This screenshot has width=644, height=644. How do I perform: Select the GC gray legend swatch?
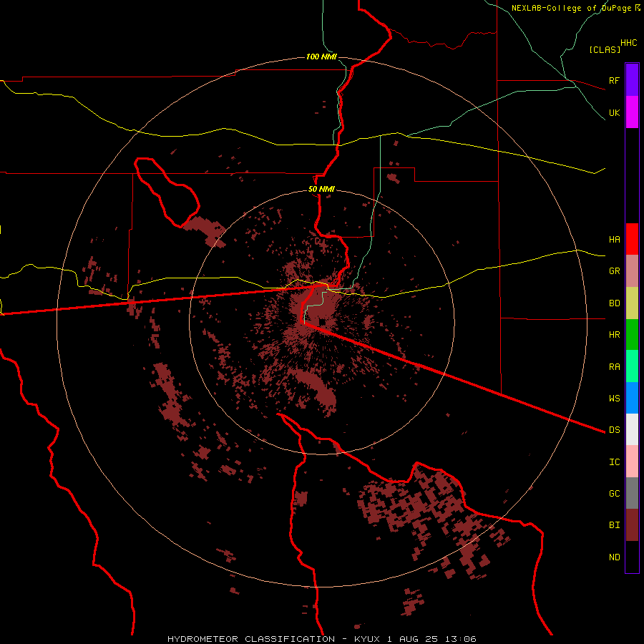[x=632, y=493]
